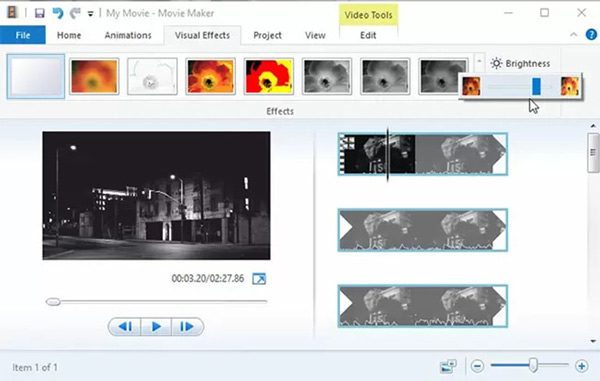
Task: Click the brightness slider handle
Action: coord(536,86)
